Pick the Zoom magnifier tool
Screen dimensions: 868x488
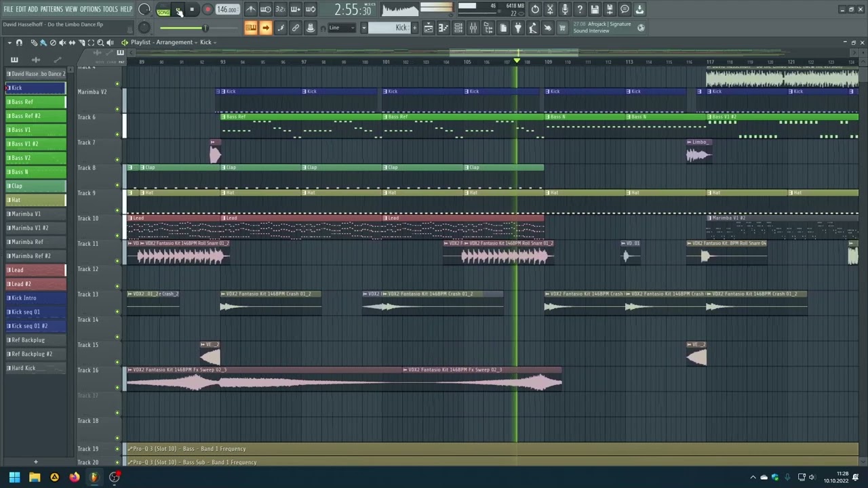100,42
